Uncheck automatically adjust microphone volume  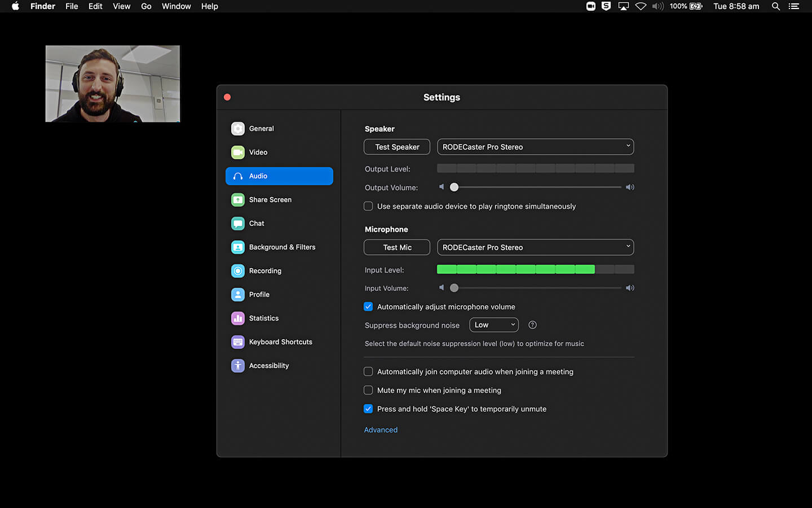coord(368,307)
